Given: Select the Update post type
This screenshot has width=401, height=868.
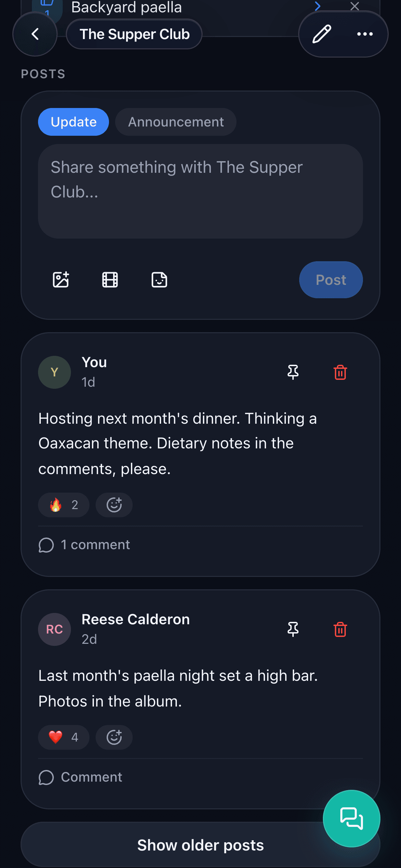Looking at the screenshot, I should [x=73, y=122].
